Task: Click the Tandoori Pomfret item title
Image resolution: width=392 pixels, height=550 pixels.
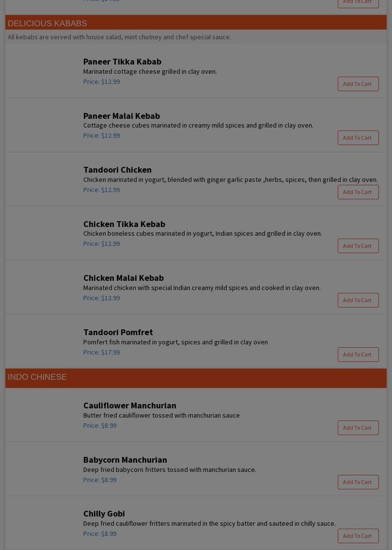Action: tap(118, 332)
